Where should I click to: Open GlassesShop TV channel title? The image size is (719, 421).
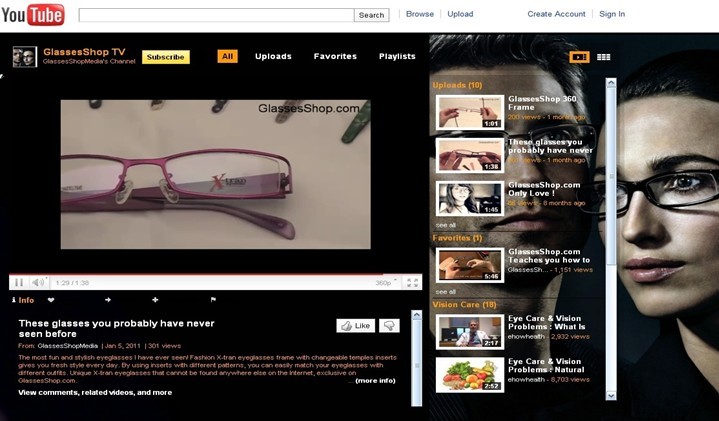pos(84,52)
